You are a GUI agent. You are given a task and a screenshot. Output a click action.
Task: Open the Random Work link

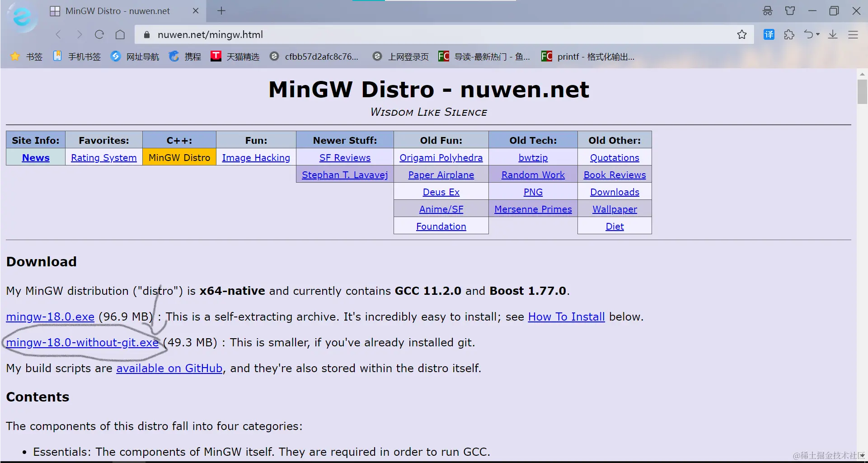(x=533, y=175)
